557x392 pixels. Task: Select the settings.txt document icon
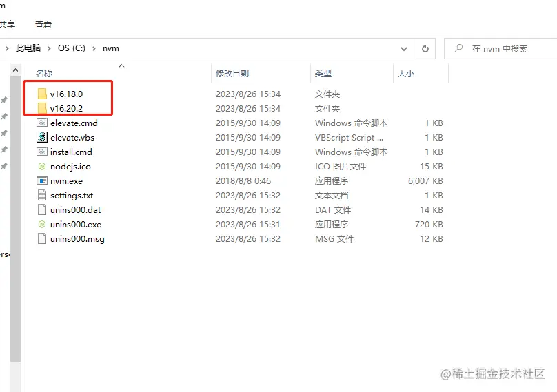[42, 195]
